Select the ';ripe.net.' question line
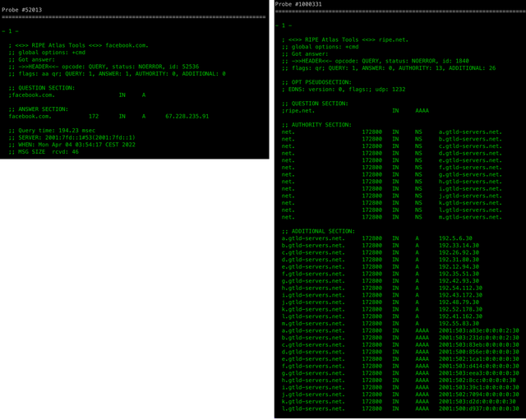Screen dimensions: 526x420 [x=355, y=110]
